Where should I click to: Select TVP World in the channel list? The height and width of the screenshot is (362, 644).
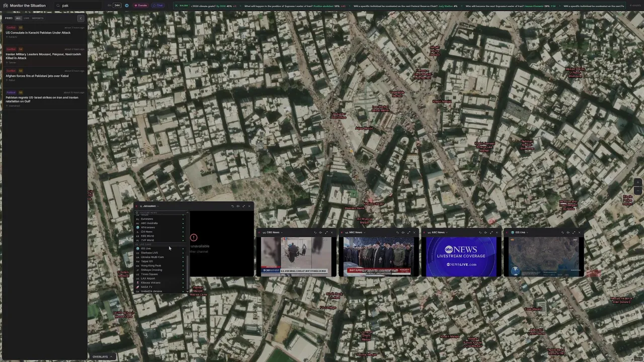click(x=160, y=240)
